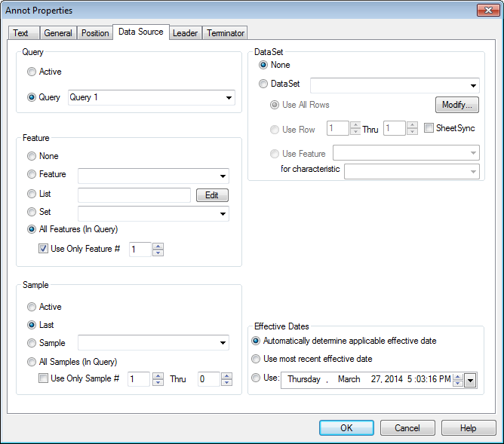This screenshot has width=504, height=444.
Task: Expand the Query 1 dropdown list
Action: (x=228, y=98)
